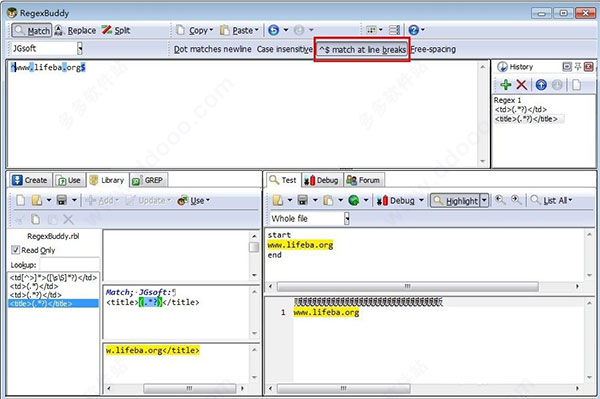
Task: Click the List All button
Action: (551, 200)
